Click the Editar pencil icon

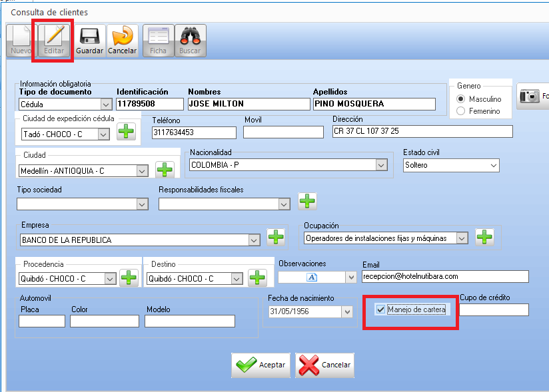coord(54,41)
